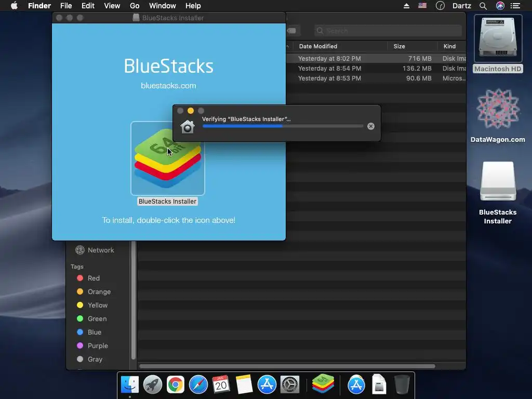532x399 pixels.
Task: Click the eject icon in menu bar
Action: pyautogui.click(x=406, y=6)
